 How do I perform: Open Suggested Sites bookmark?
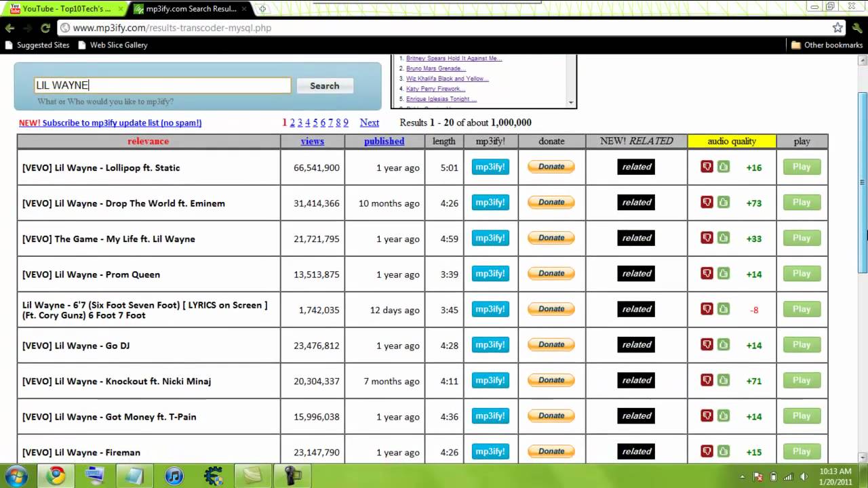click(x=37, y=45)
